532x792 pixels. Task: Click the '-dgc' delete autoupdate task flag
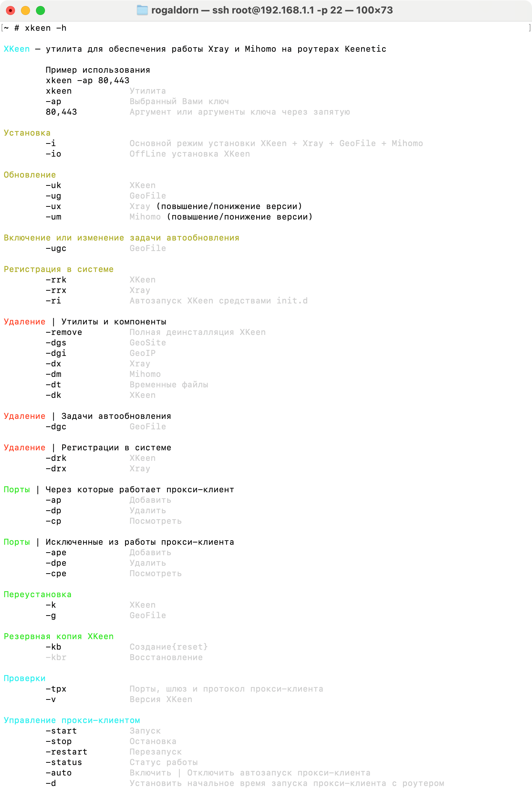(x=56, y=427)
